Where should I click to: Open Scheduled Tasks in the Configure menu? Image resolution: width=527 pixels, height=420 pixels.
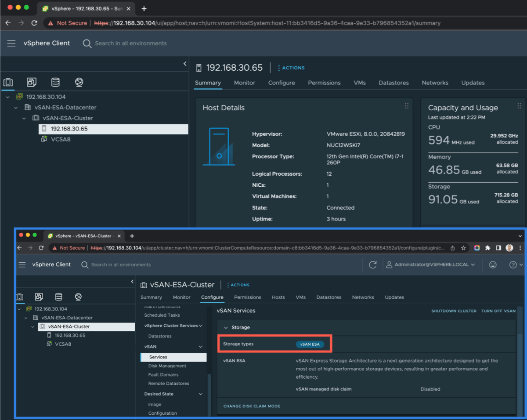pyautogui.click(x=162, y=315)
